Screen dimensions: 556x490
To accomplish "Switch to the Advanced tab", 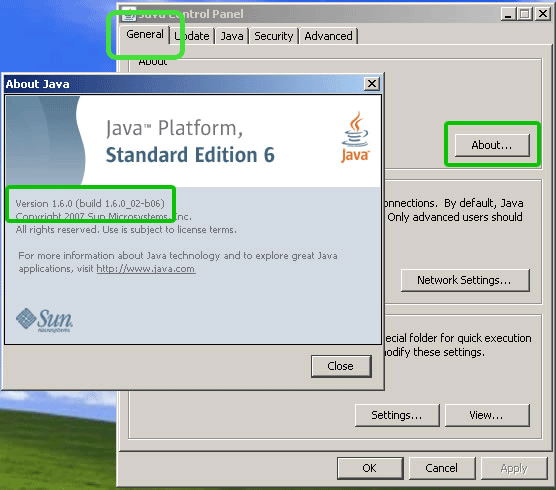I will coord(328,36).
